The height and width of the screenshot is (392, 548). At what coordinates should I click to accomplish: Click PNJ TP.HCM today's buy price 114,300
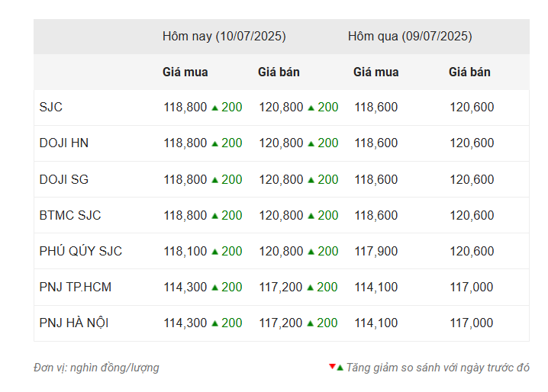[x=185, y=287]
